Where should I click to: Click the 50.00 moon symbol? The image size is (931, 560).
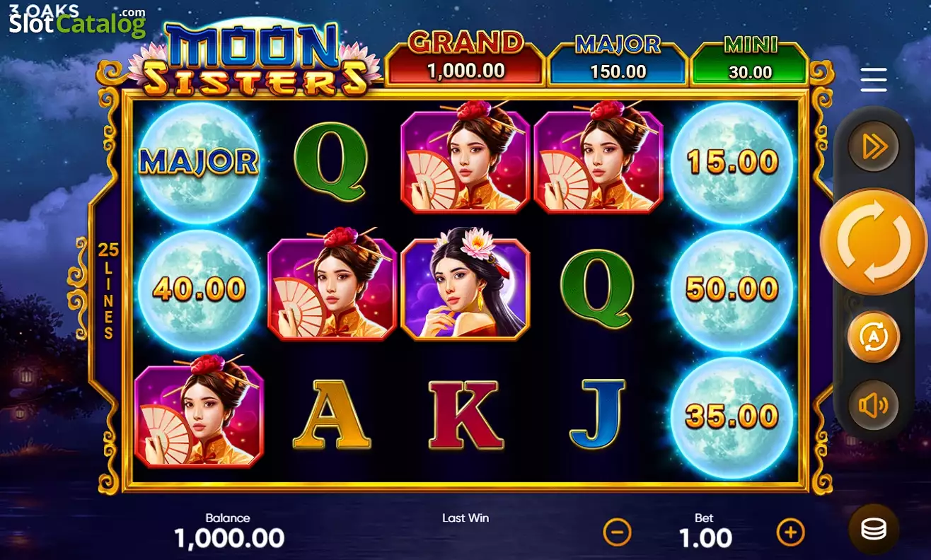pyautogui.click(x=732, y=289)
